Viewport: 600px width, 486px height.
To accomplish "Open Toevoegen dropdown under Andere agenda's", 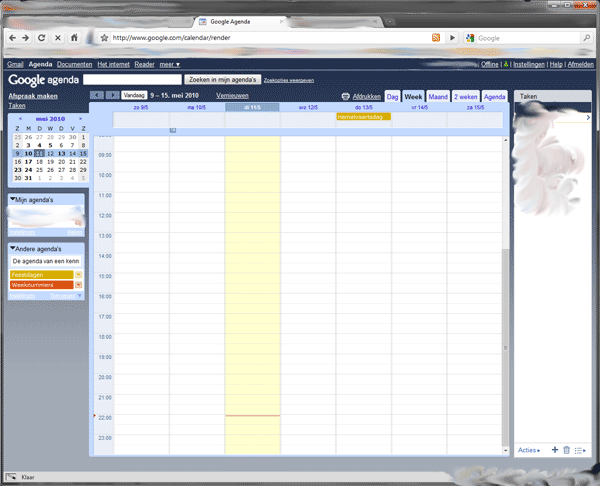I will [x=66, y=296].
